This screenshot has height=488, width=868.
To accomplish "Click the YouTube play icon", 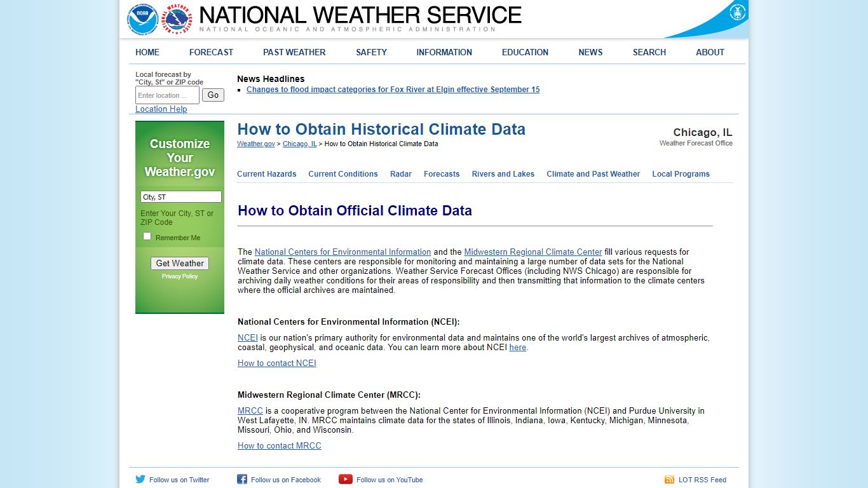I will (346, 480).
